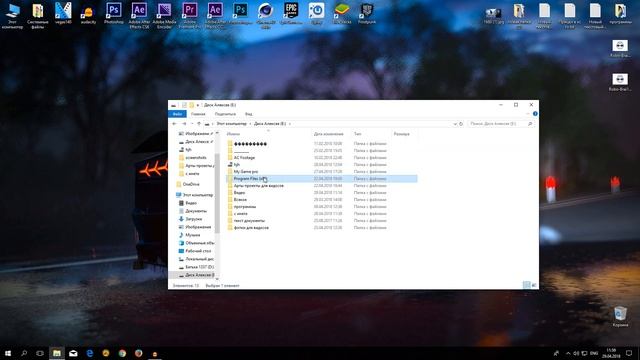The image size is (640, 360).
Task: Open the taskbar clock and date
Action: tap(611, 353)
